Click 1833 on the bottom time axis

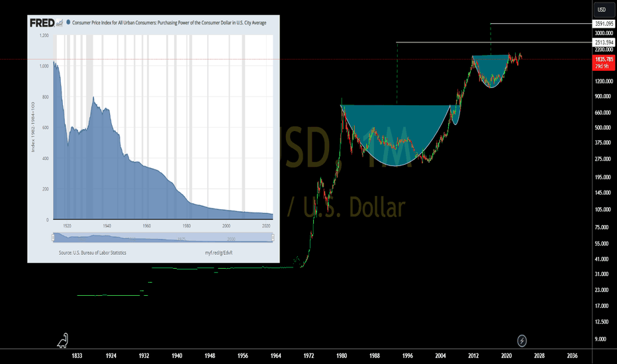click(77, 356)
